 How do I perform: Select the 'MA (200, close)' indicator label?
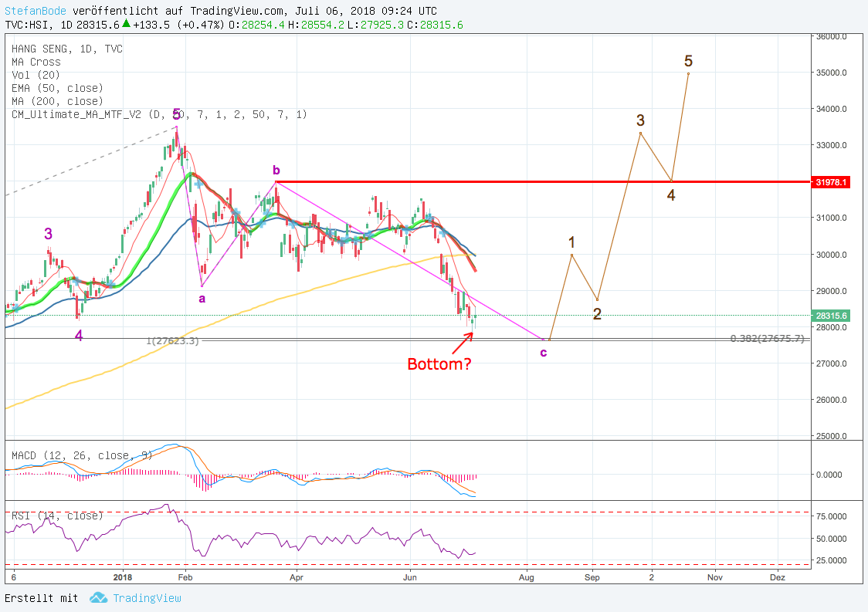58,101
